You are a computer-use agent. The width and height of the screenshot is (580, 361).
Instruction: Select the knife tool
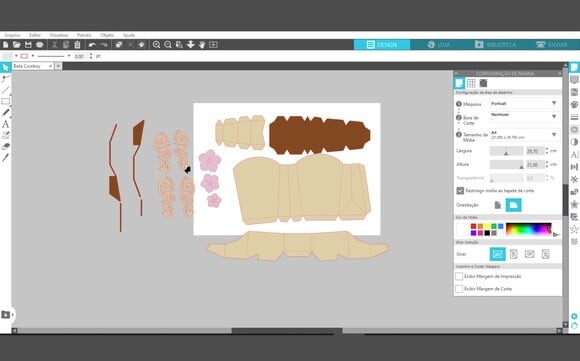pos(5,158)
